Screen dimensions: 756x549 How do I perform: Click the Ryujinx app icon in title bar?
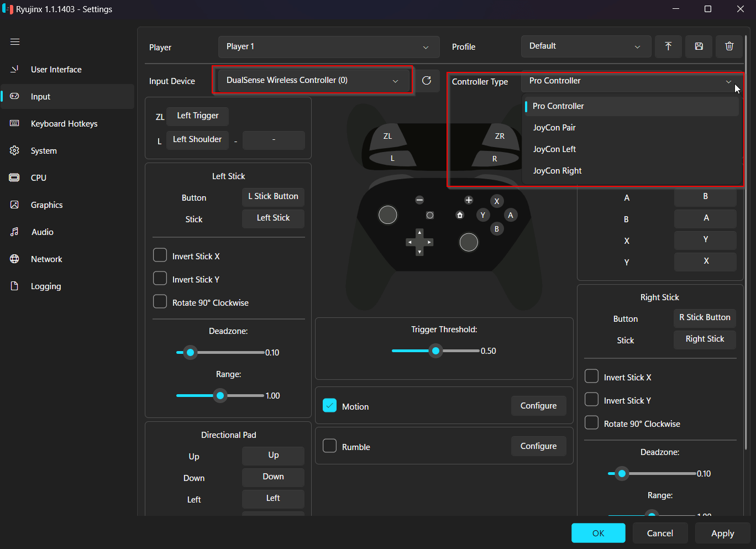[x=8, y=9]
